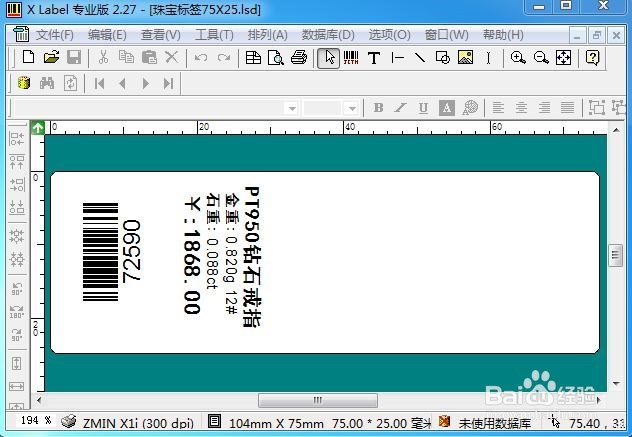The image size is (632, 437).
Task: Click the 194 % zoom status value
Action: click(x=36, y=420)
